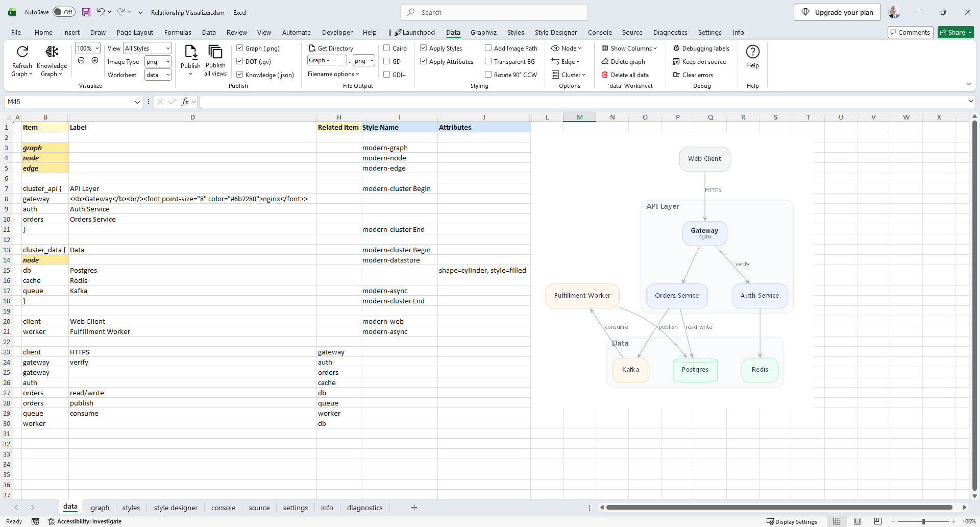
Task: Enable Rotate 90° CCW checkbox
Action: point(488,75)
